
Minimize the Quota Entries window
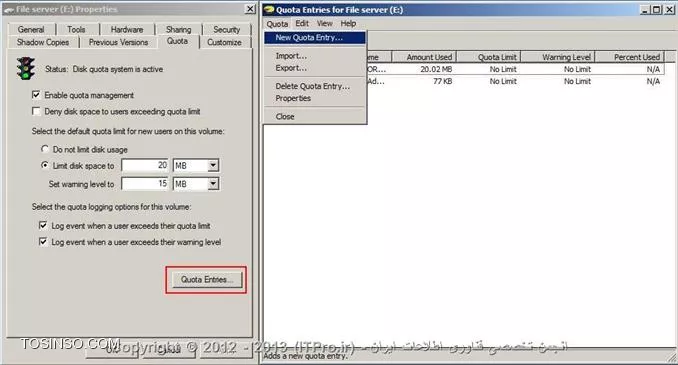[x=646, y=10]
